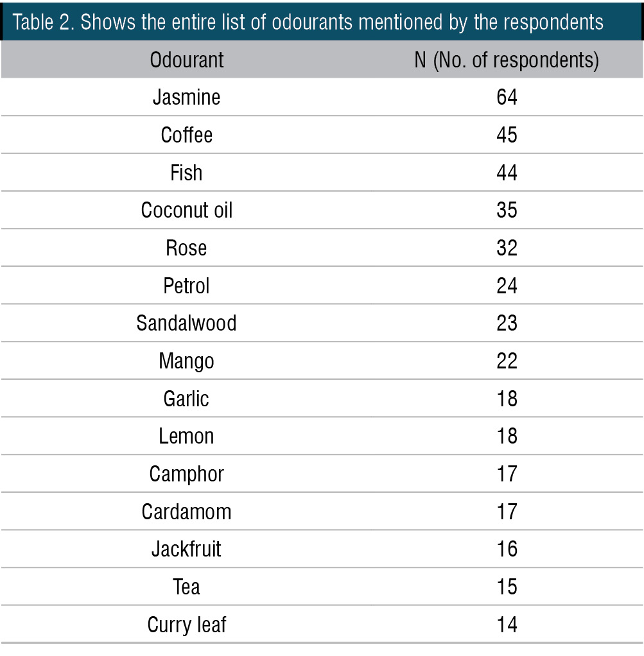
Task: Select the Curry leaf cell
Action: coord(187,625)
